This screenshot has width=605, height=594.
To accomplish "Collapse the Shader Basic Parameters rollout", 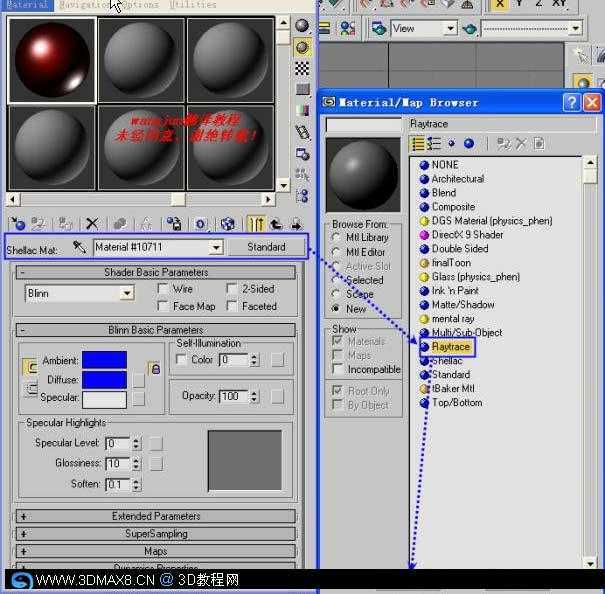I will click(156, 272).
